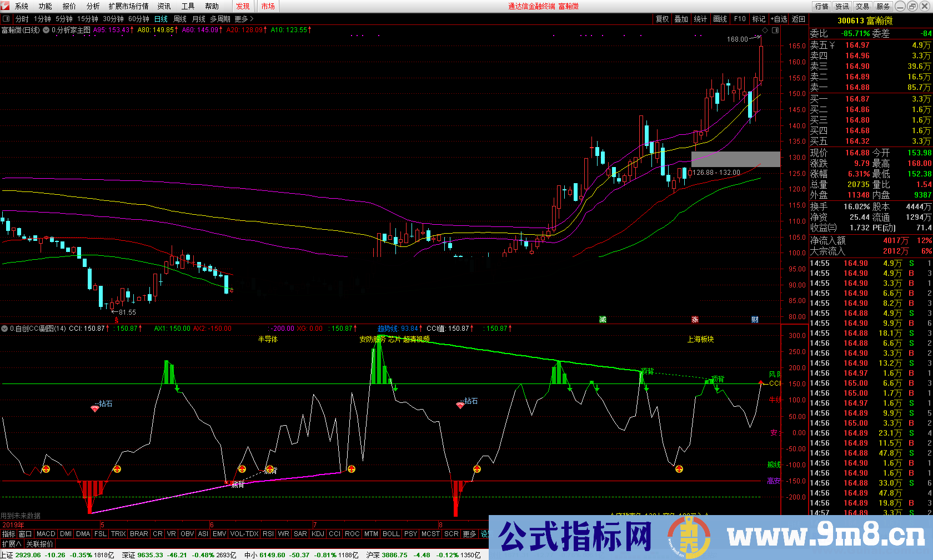Click the 返回 back button
This screenshot has height=560, width=933.
click(799, 19)
